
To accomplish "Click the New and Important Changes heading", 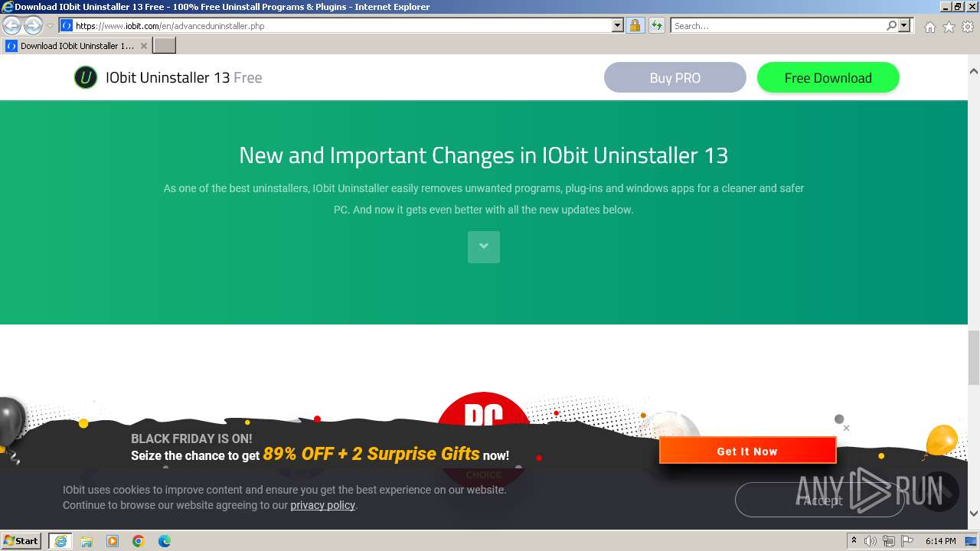I will point(484,155).
